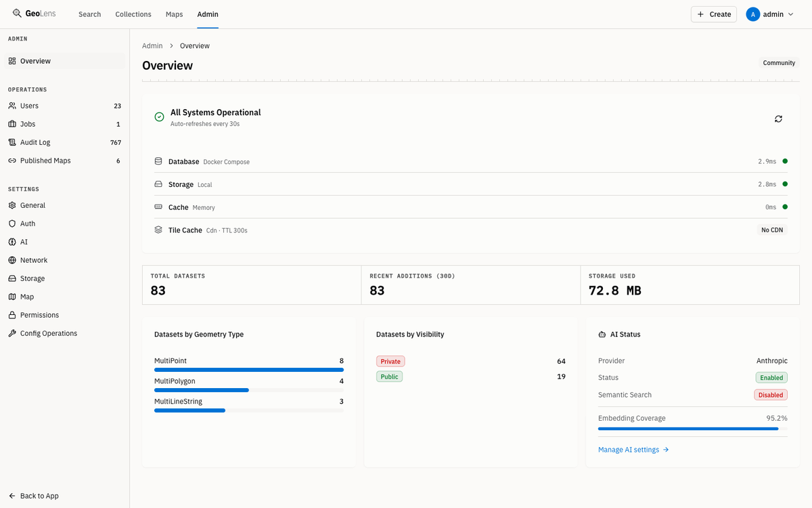Viewport: 812px width, 508px height.
Task: Click the AI Status robot icon
Action: tap(602, 335)
